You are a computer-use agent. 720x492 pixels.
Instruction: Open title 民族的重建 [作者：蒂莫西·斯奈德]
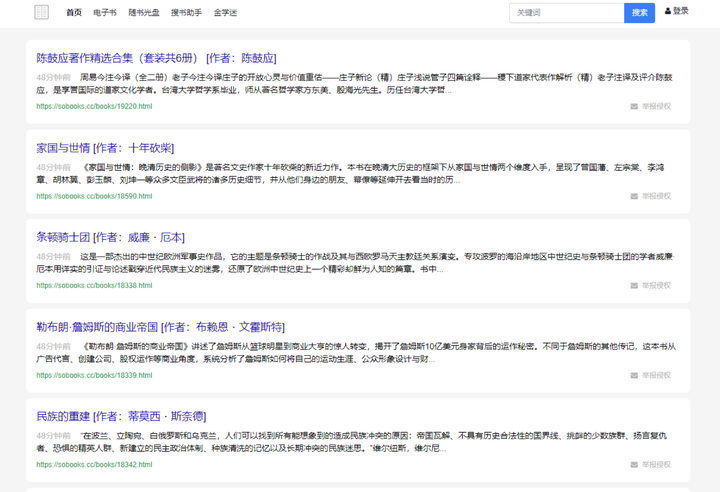tap(121, 417)
